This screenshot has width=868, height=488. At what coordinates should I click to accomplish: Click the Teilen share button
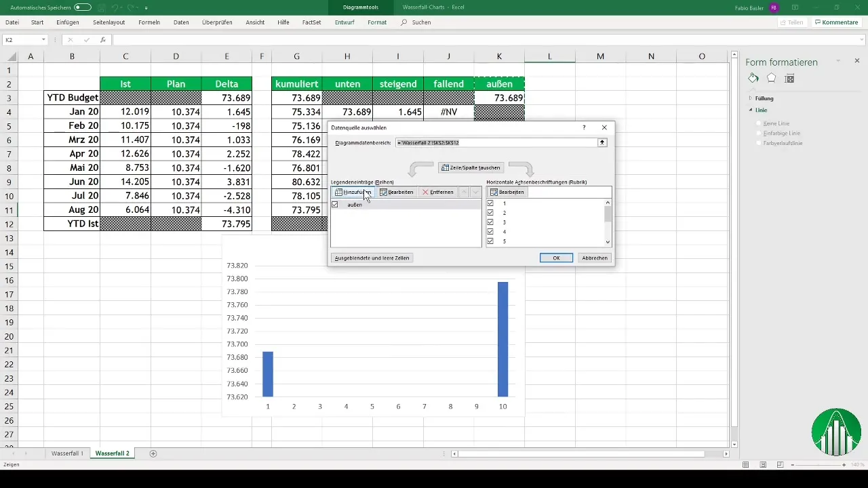coord(791,22)
